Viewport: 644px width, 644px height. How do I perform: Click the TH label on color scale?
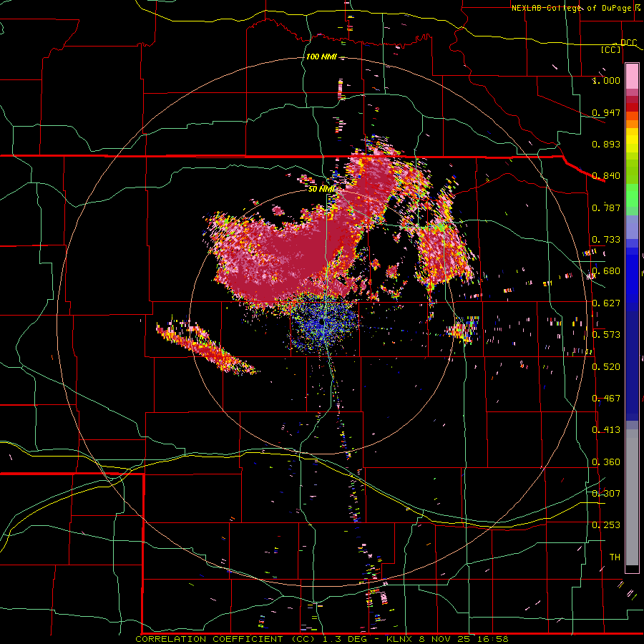[x=615, y=557]
